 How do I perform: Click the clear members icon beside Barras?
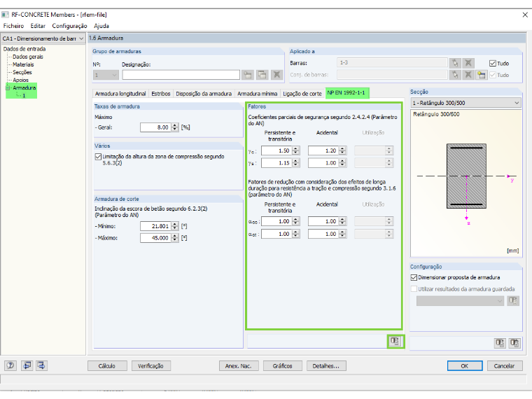click(468, 63)
